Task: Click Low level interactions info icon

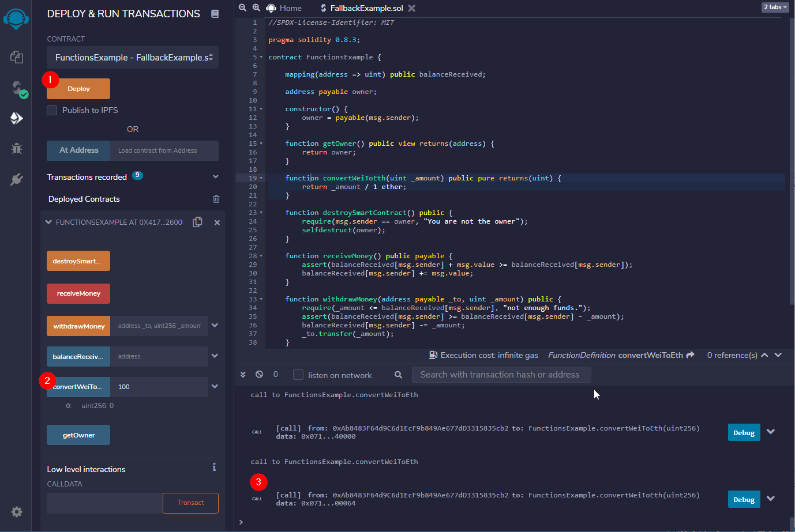Action: (214, 467)
